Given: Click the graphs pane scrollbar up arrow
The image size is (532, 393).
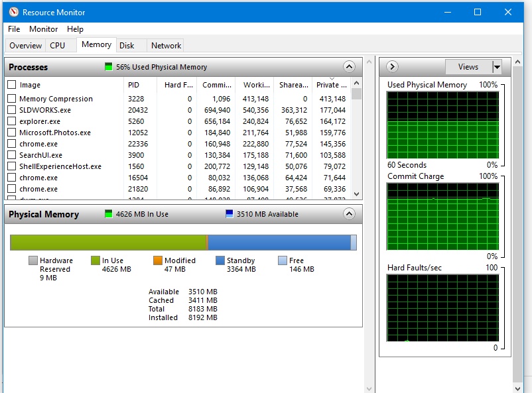Looking at the screenshot, I should (517, 62).
